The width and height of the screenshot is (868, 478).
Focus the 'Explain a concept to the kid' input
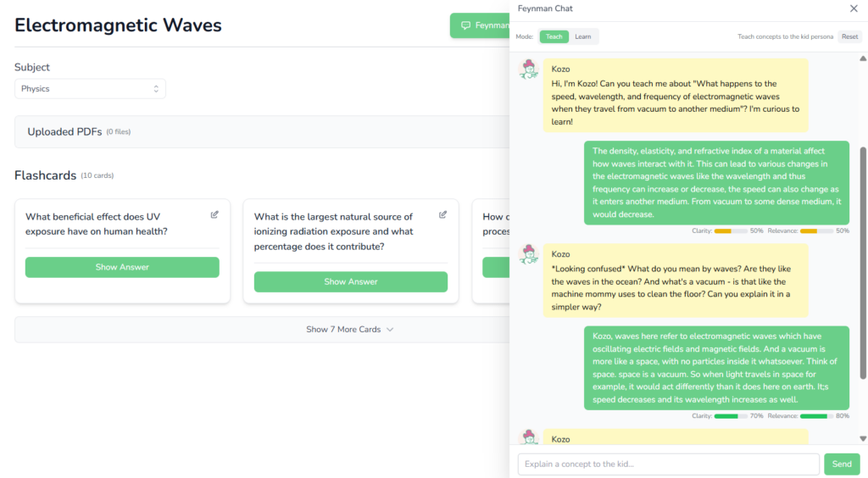pyautogui.click(x=668, y=464)
